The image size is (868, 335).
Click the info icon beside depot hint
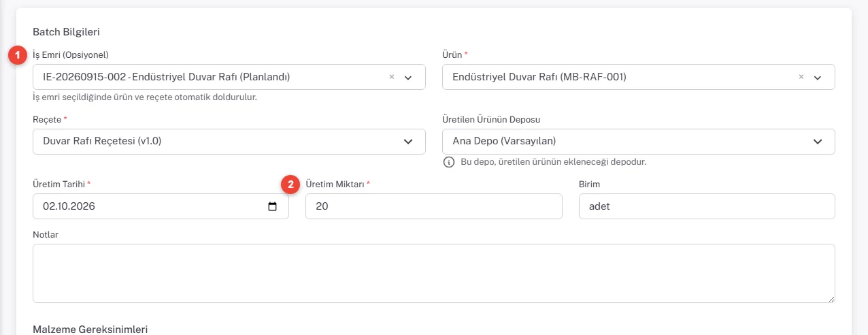pos(448,162)
